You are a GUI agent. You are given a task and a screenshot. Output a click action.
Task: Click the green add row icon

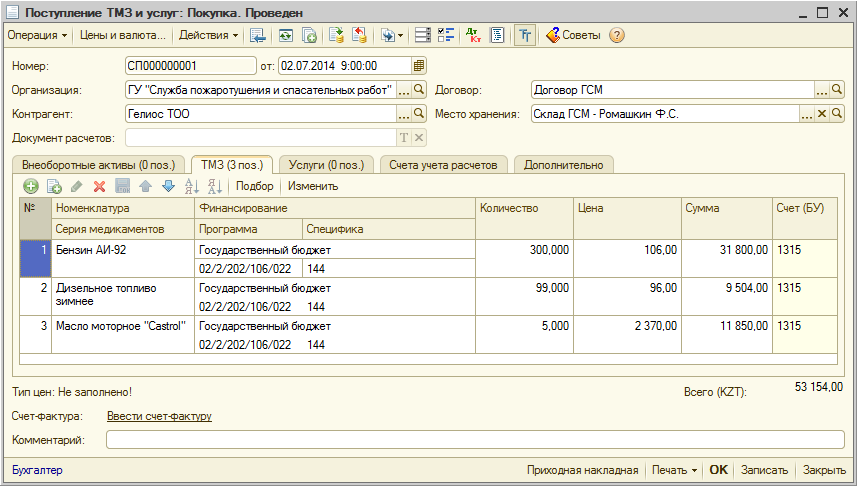pos(31,186)
